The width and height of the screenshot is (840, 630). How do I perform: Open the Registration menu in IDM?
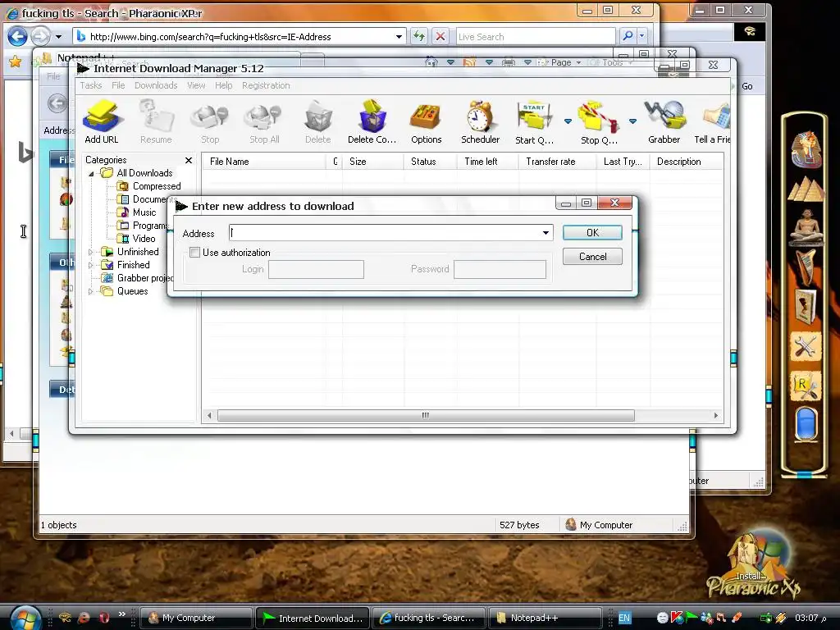[266, 85]
